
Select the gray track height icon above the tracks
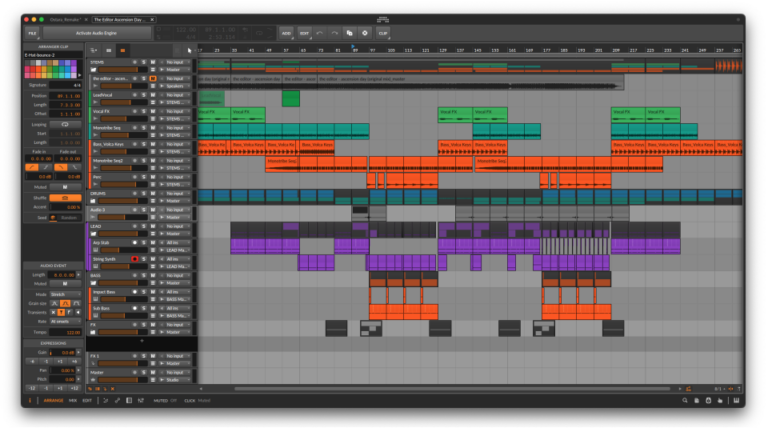coord(109,50)
